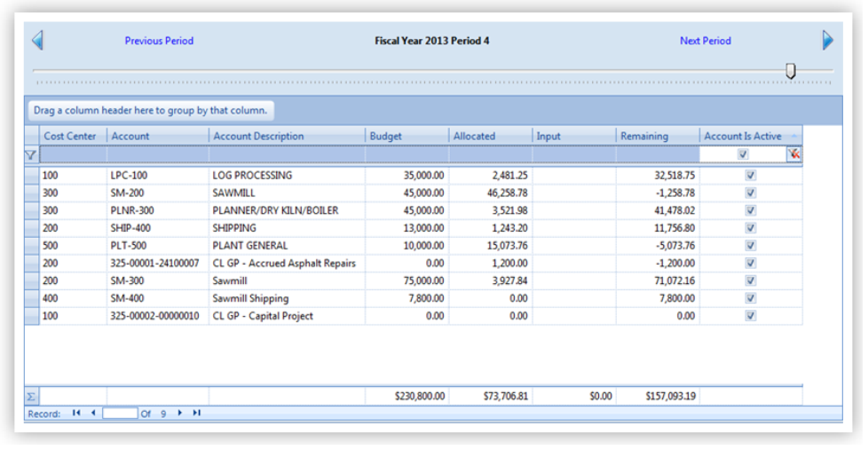Click the filter row funnel icon
The width and height of the screenshot is (868, 450).
(x=32, y=154)
